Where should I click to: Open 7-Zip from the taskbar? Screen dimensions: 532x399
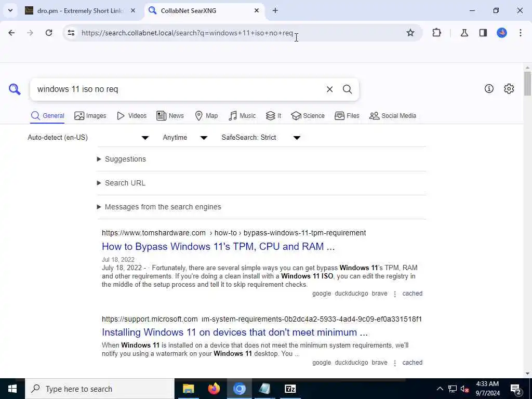click(x=290, y=389)
